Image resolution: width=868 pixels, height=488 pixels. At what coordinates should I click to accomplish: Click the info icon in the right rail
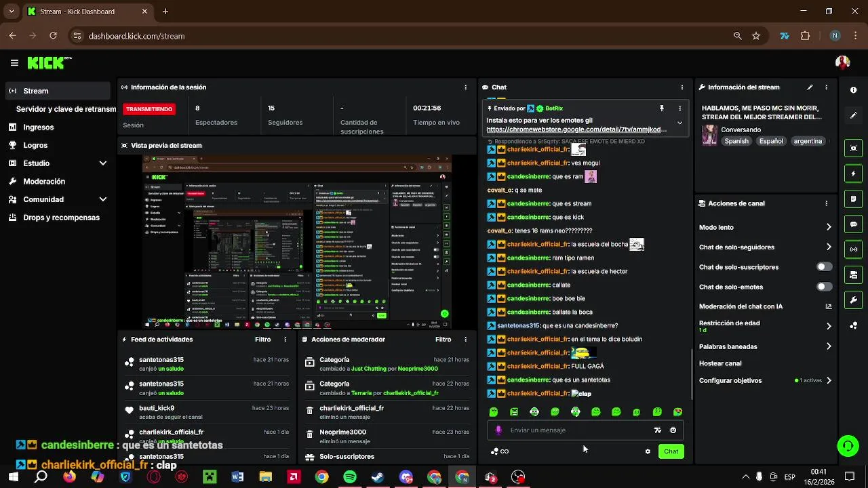click(853, 90)
